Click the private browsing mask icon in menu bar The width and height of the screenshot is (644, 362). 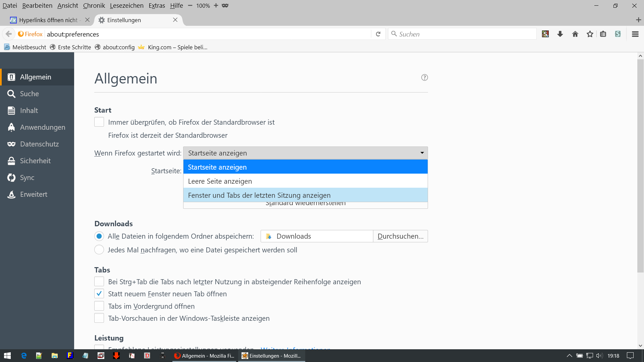tap(225, 6)
